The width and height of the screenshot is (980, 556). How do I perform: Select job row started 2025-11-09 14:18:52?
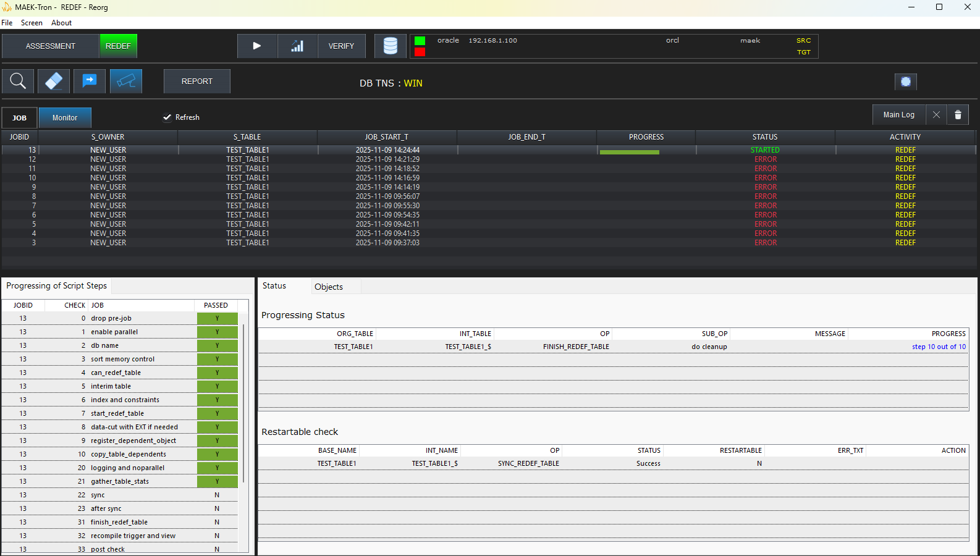pyautogui.click(x=489, y=169)
